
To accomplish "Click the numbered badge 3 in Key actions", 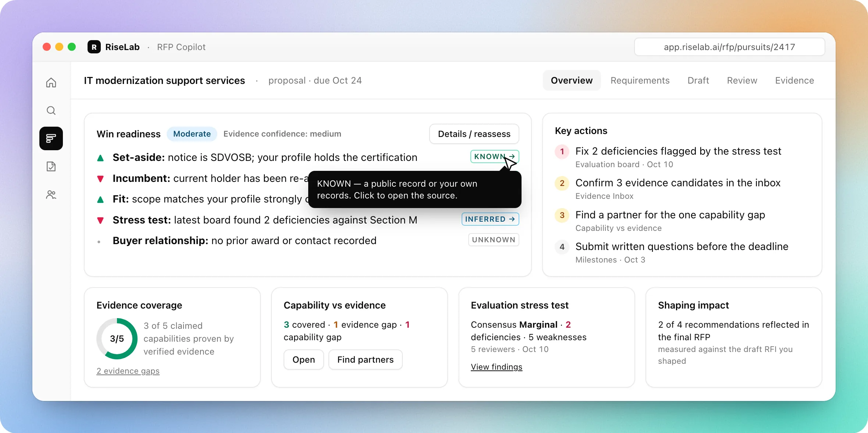I will point(562,215).
